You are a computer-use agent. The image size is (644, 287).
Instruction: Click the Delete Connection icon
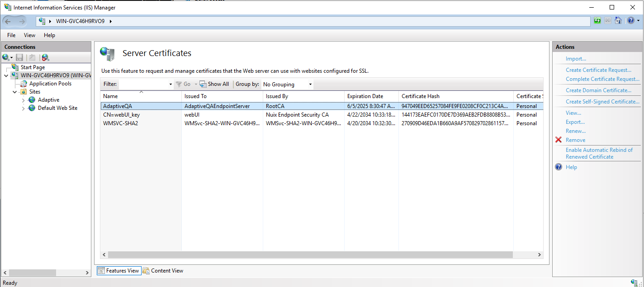(45, 57)
